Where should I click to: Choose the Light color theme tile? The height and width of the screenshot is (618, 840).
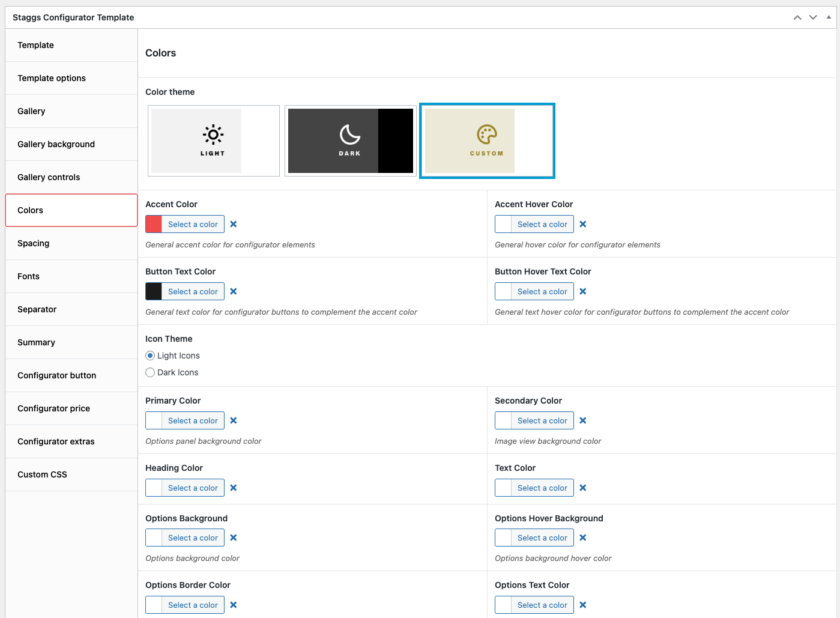(213, 141)
